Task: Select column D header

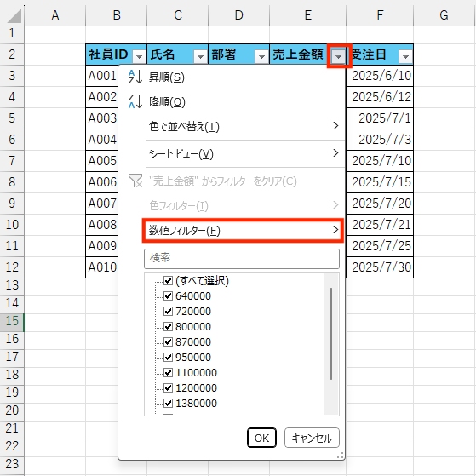Action: [239, 15]
